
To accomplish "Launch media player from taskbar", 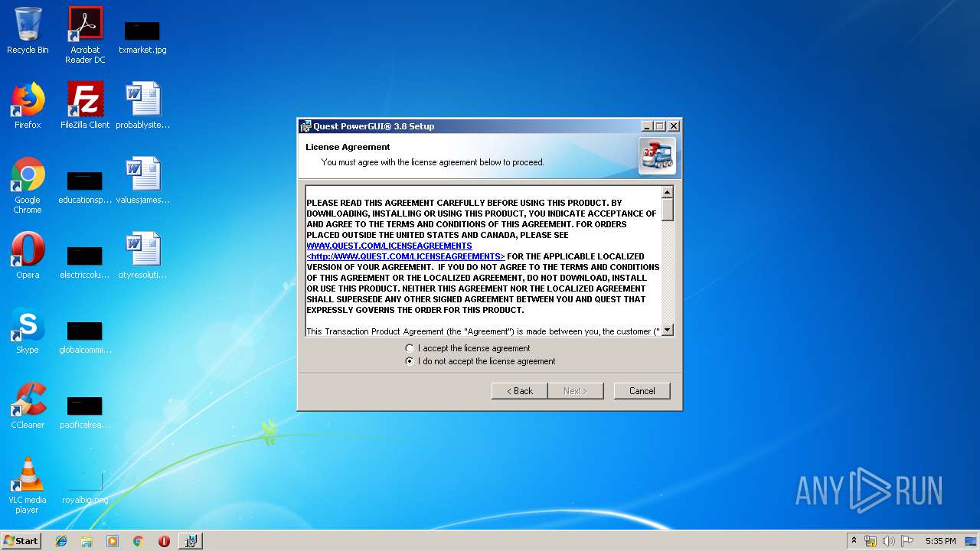I will click(x=113, y=541).
